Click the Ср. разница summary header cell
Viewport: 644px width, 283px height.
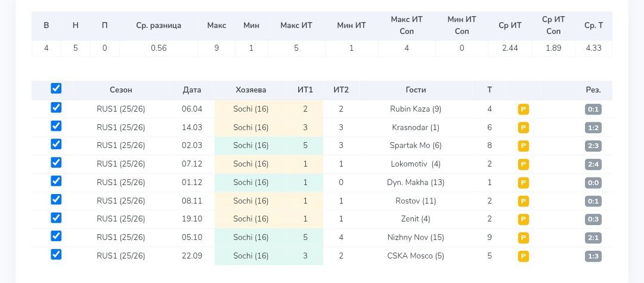(159, 26)
